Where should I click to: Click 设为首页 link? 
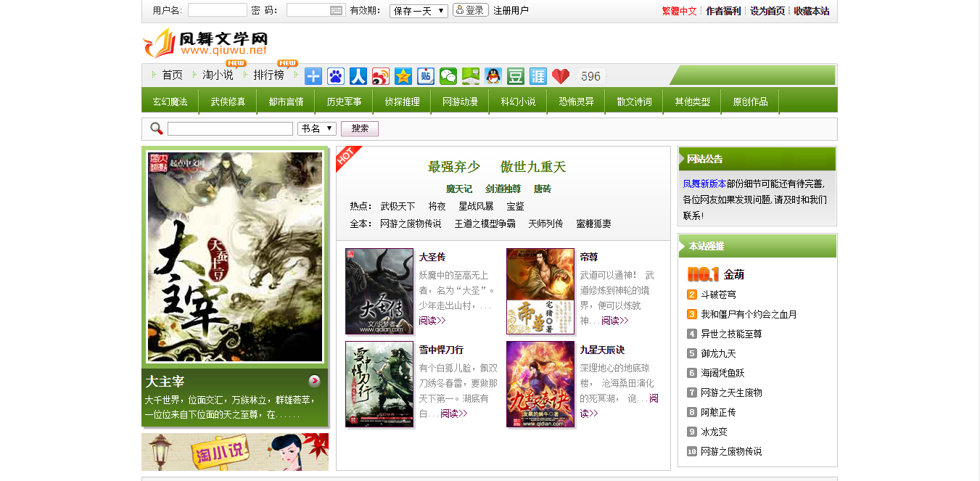point(767,11)
